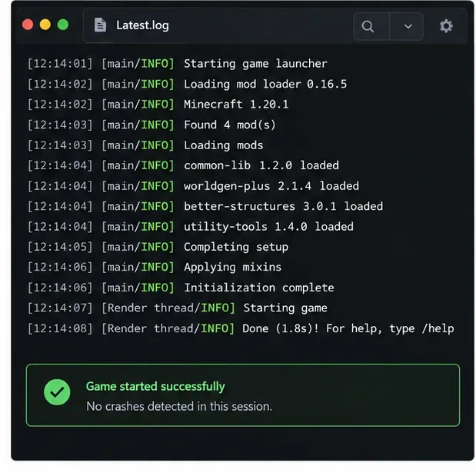Expand the search options chevron dropdown
The image size is (476, 476).
click(x=408, y=26)
